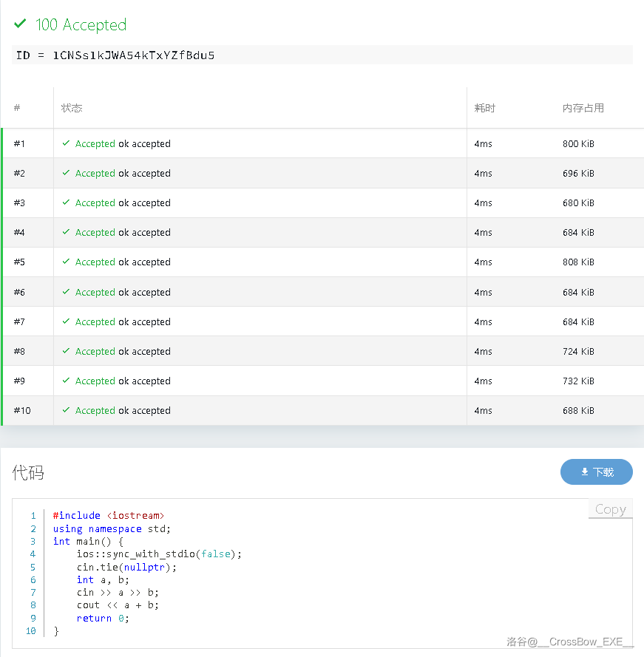Click the checkmark icon in test row #10

point(67,410)
